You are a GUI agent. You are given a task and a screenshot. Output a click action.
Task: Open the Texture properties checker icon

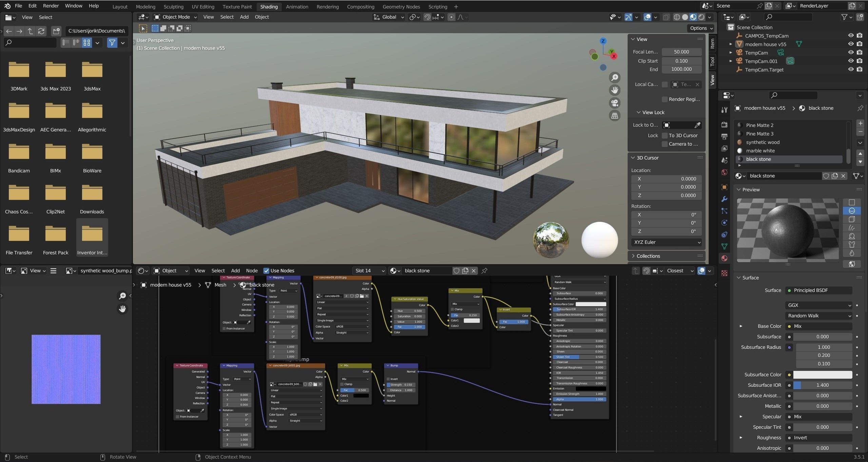coord(724,273)
